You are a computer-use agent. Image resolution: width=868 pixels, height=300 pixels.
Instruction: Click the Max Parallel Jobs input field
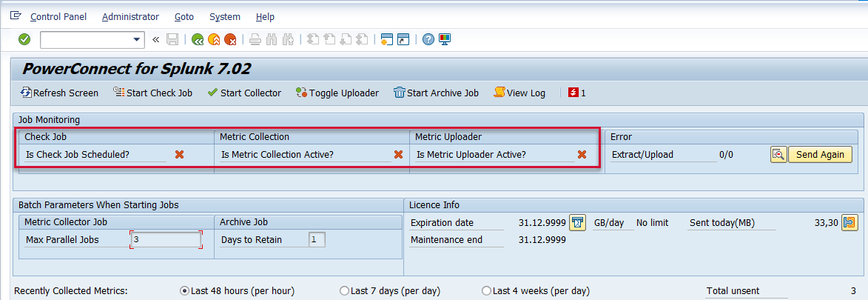click(x=166, y=239)
